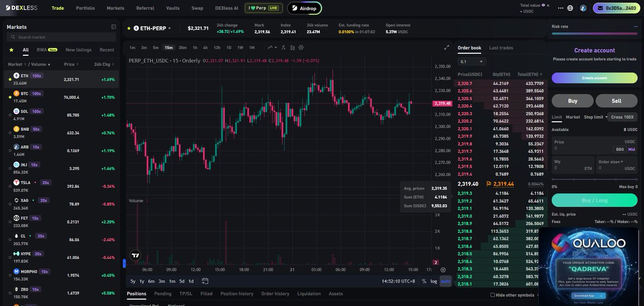
Task: Click the Buy / Long button
Action: click(x=595, y=200)
